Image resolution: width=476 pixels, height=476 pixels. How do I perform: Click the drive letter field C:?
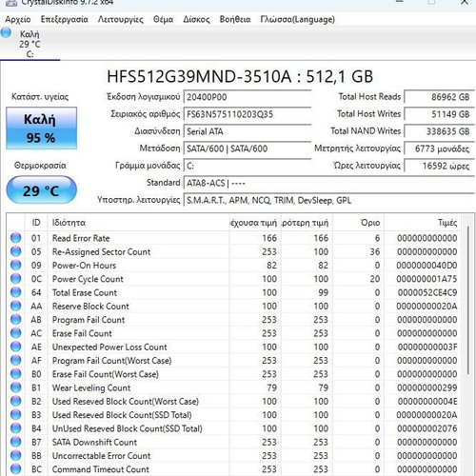[248, 166]
